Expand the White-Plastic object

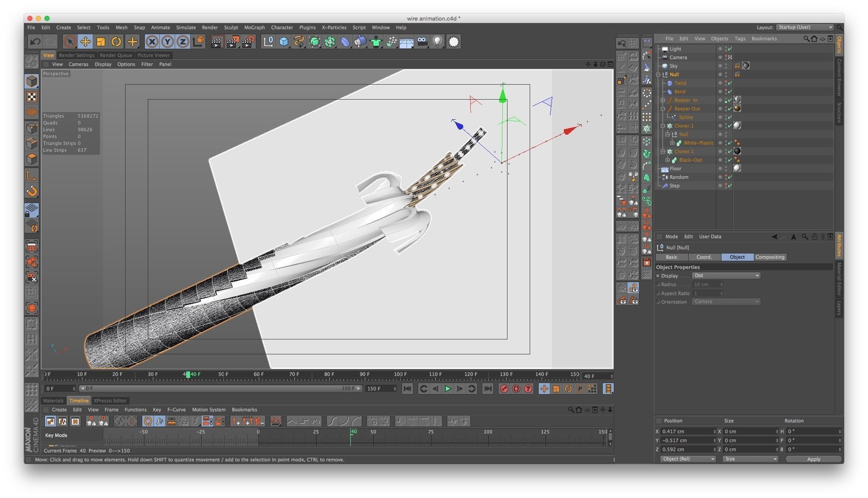tap(672, 143)
